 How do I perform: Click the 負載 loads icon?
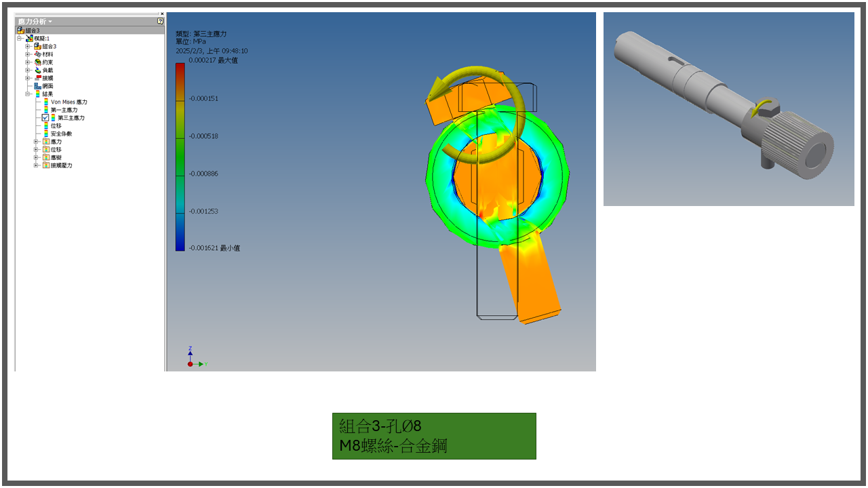click(x=37, y=70)
